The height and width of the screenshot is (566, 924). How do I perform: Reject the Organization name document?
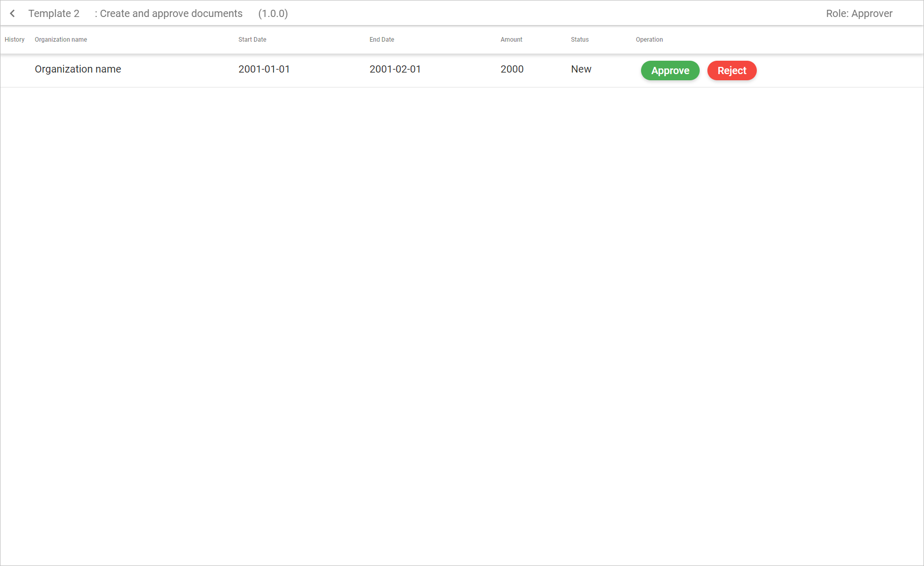732,70
